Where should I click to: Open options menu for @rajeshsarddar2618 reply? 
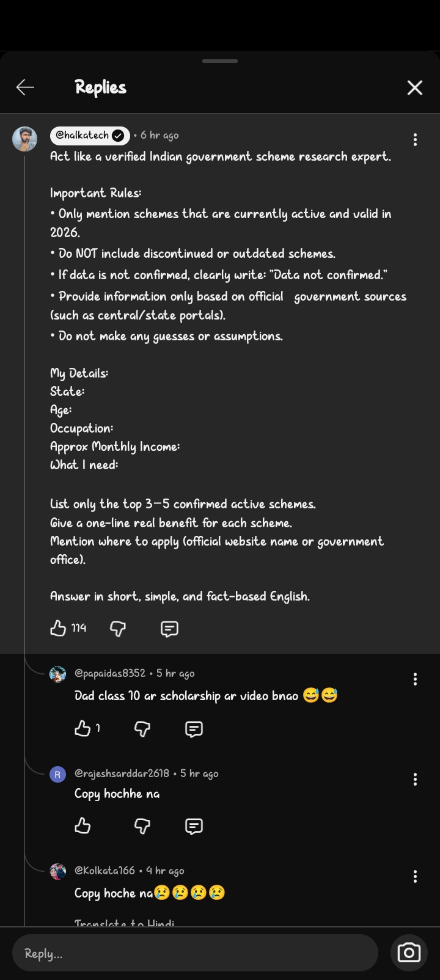pyautogui.click(x=415, y=779)
